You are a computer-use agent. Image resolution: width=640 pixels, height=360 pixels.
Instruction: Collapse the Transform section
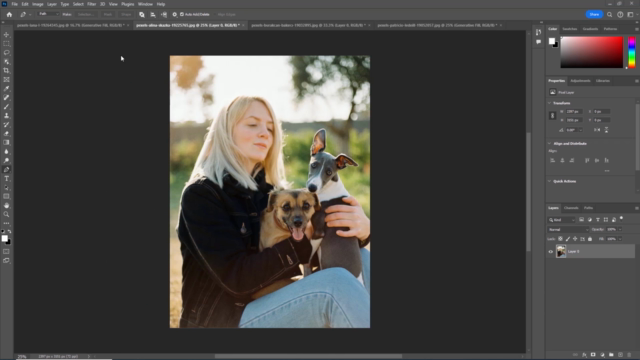[549, 103]
